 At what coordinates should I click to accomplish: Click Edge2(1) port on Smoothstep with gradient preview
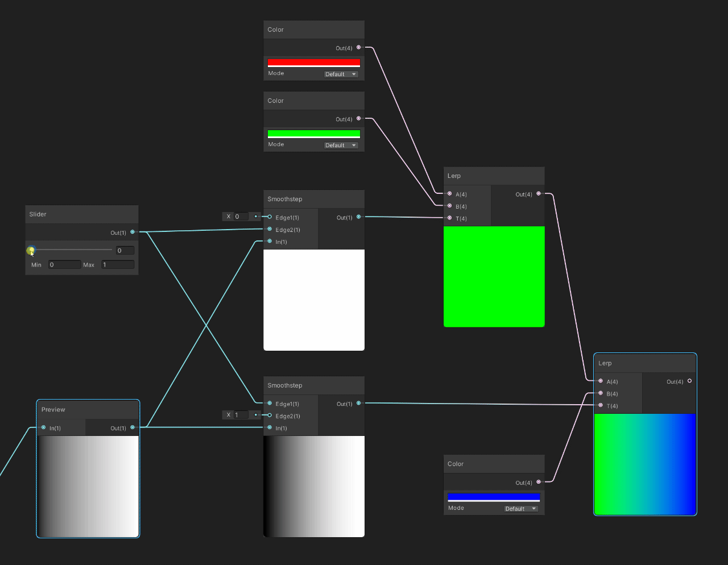tap(270, 416)
